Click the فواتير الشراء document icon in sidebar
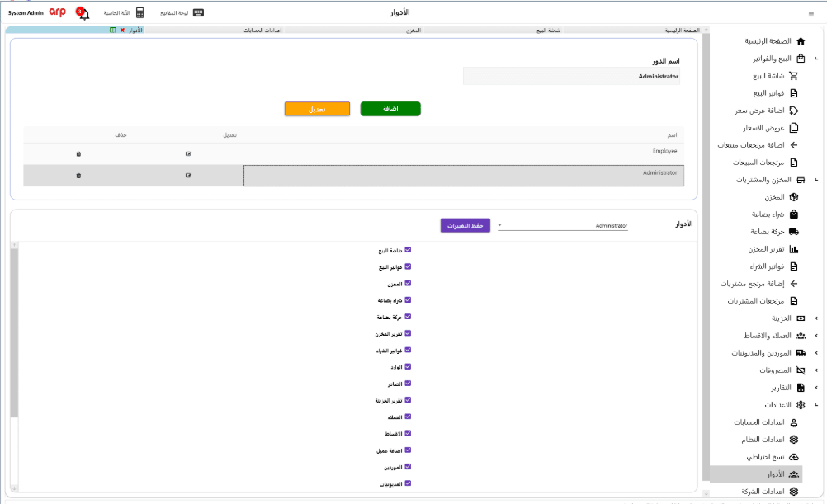 (794, 266)
